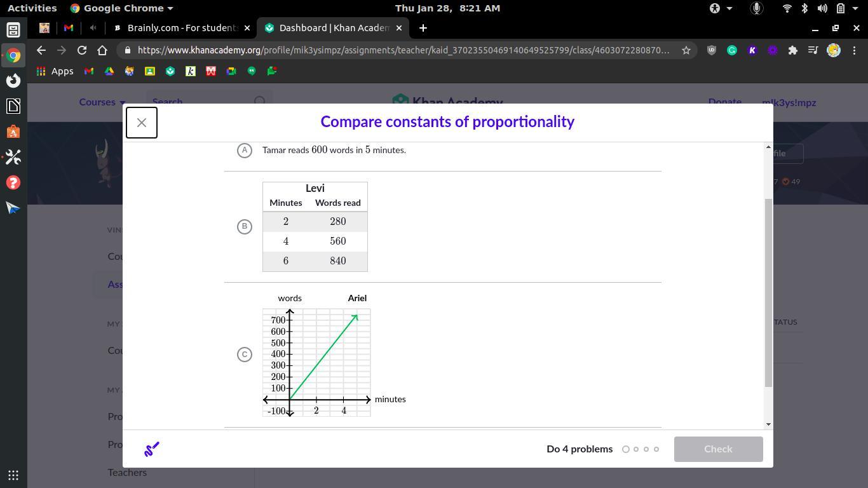Open the Gmail bookmark in bookmarks bar
The image size is (868, 488).
89,71
